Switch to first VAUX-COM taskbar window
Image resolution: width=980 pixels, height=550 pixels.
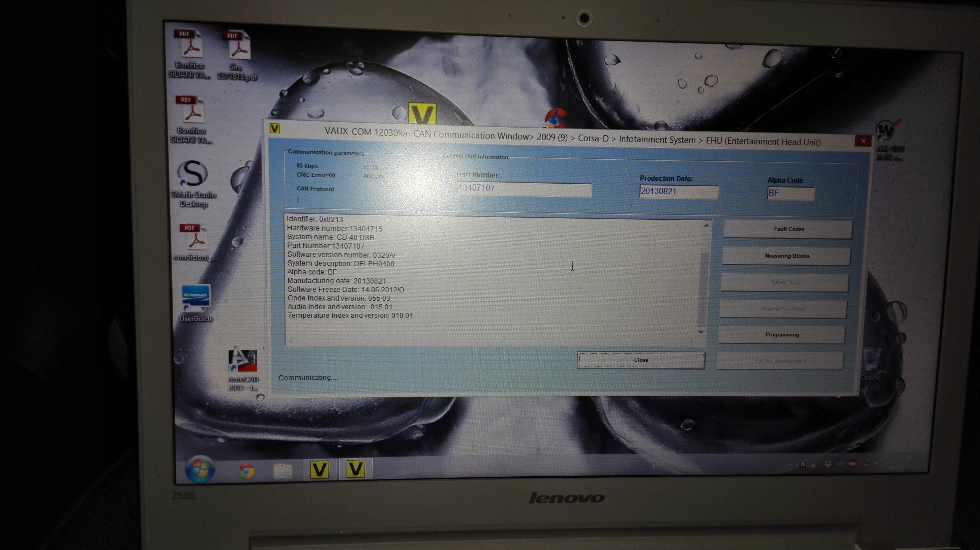[x=319, y=470]
